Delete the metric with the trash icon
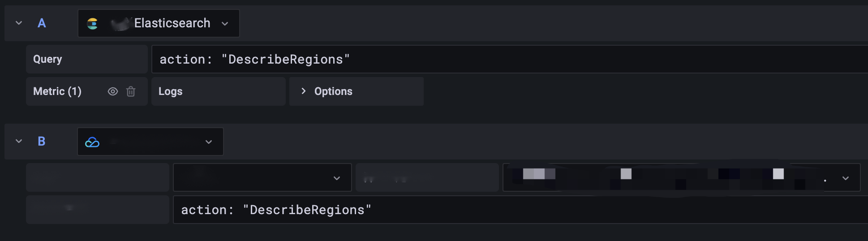Screen dimensions: 868x241 click(131, 91)
